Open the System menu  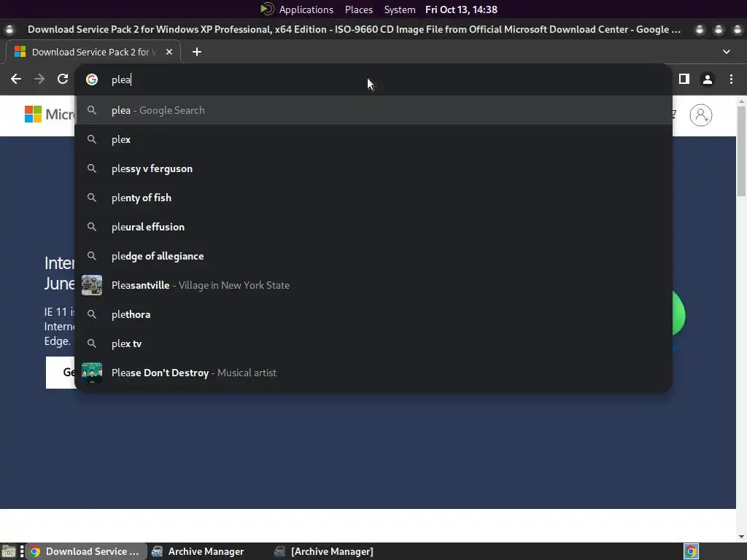coord(400,9)
